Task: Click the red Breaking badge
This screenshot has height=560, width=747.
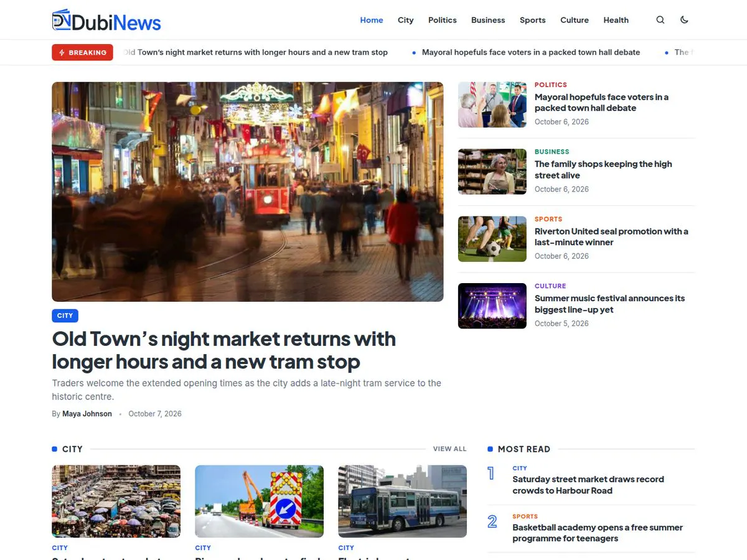Action: [83, 52]
